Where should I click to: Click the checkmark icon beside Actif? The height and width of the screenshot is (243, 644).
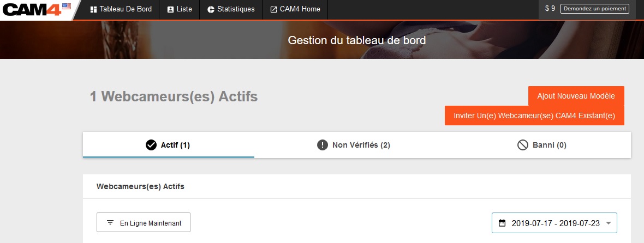151,145
